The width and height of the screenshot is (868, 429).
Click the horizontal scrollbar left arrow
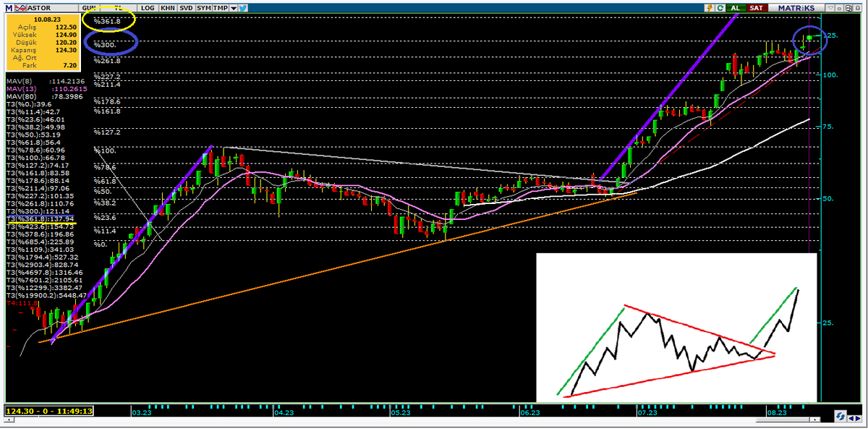click(x=9, y=420)
